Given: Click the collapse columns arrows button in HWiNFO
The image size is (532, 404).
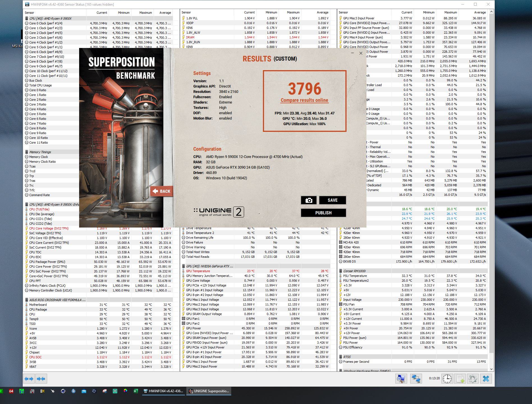Looking at the screenshot, I should [41, 379].
